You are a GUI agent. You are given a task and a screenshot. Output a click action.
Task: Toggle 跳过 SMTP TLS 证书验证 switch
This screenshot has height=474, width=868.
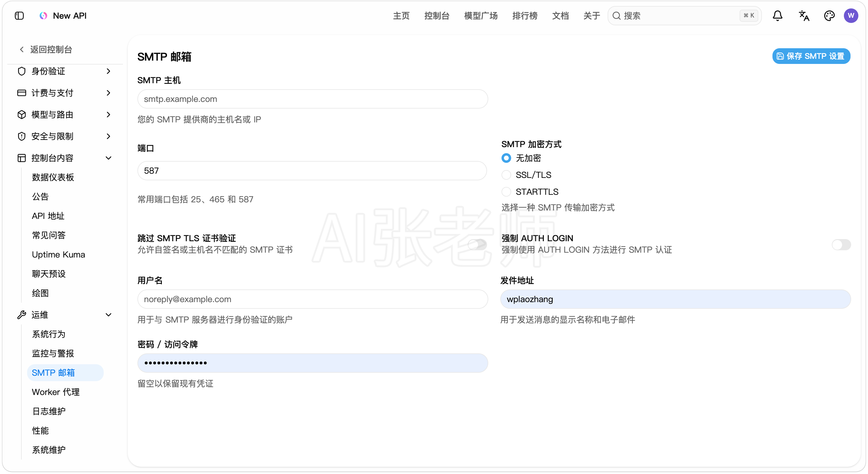coord(477,245)
